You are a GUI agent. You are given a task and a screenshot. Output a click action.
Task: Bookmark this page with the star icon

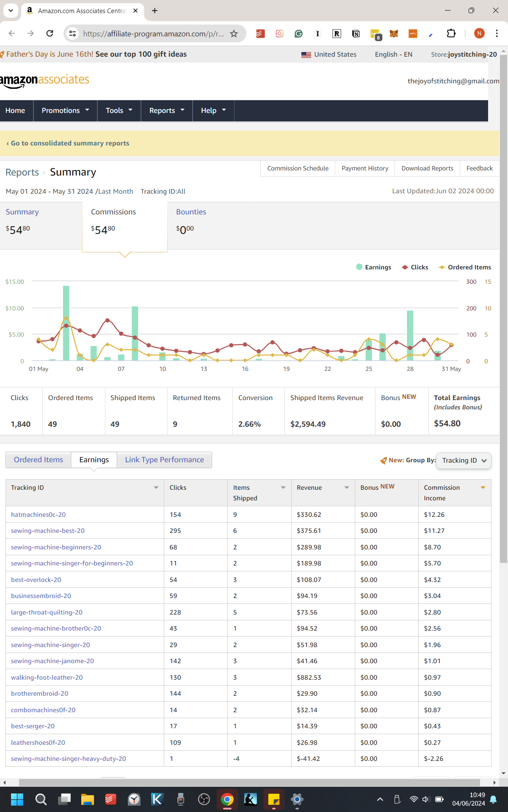234,33
